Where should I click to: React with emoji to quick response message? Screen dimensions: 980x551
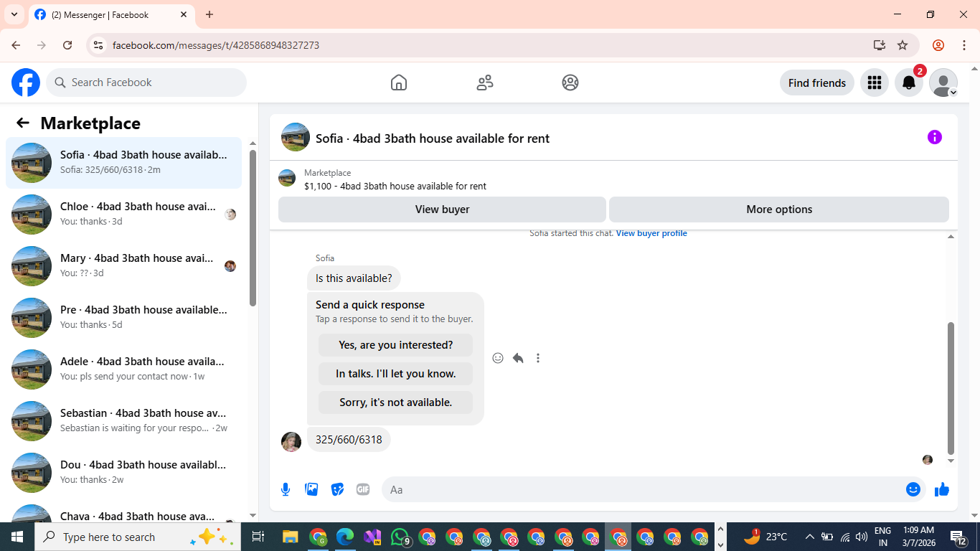click(498, 358)
